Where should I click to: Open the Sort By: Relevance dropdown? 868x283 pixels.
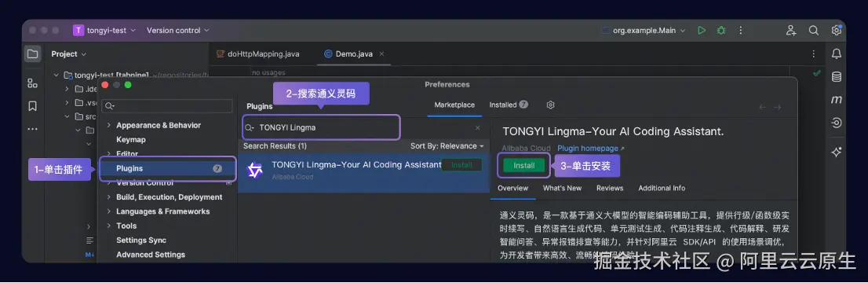click(x=447, y=146)
